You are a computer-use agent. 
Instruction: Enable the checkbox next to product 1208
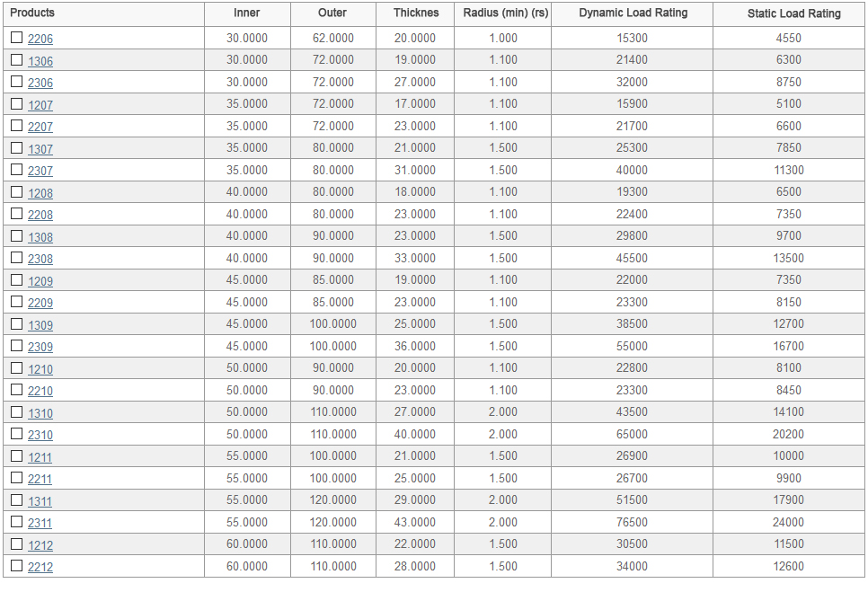pyautogui.click(x=16, y=192)
